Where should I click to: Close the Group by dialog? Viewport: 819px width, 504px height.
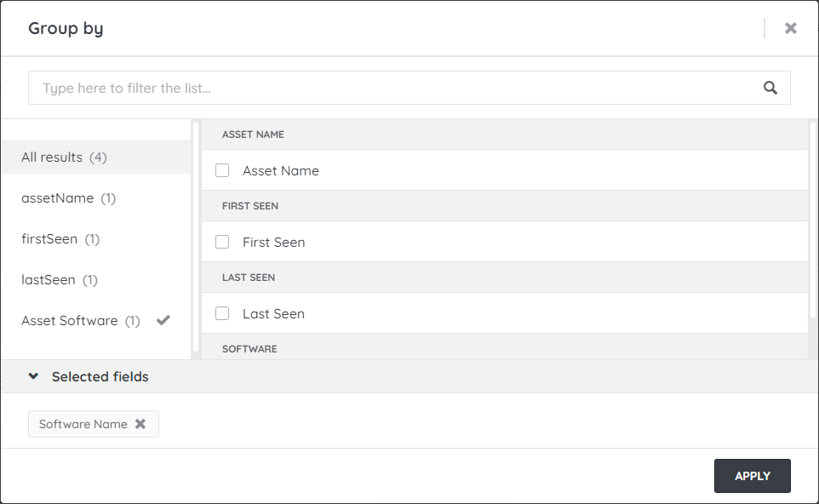(x=790, y=28)
